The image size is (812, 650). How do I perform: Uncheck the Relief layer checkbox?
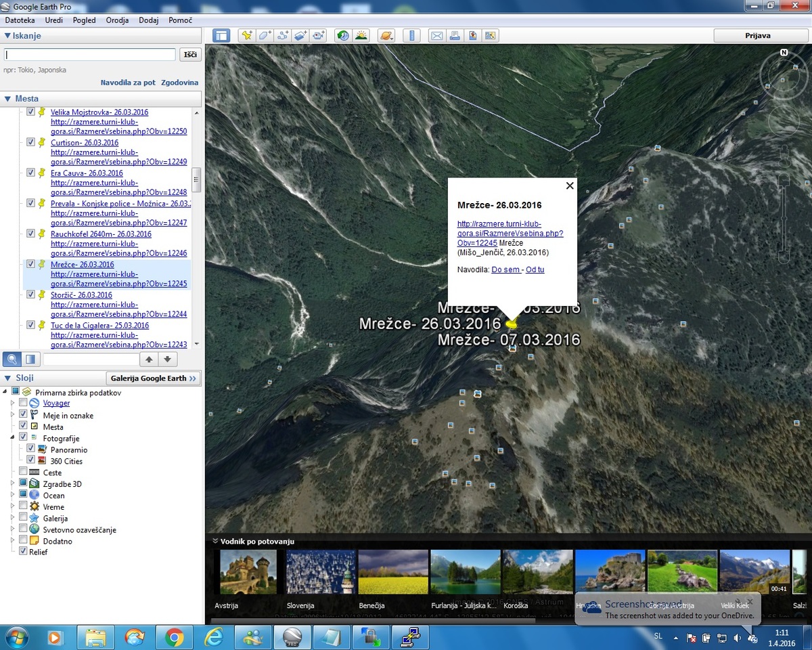pos(24,552)
